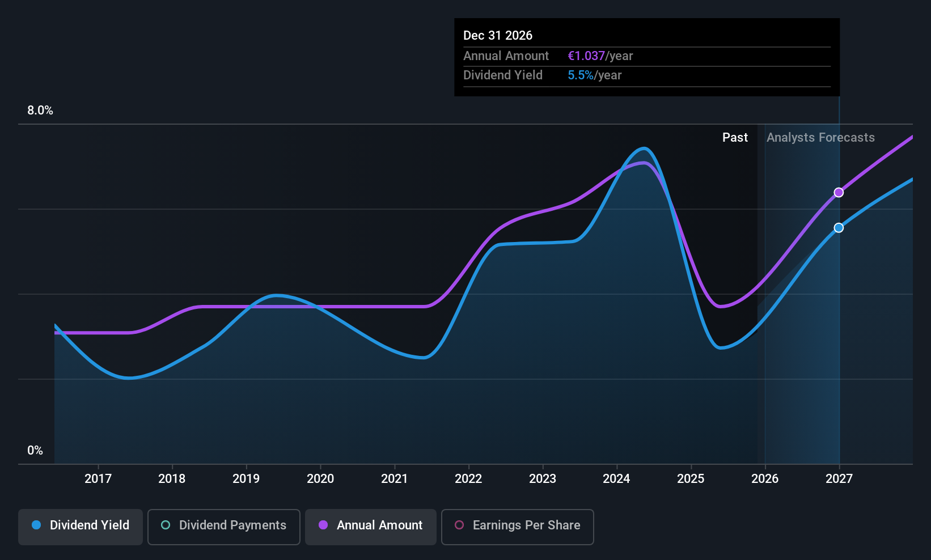The height and width of the screenshot is (560, 931).
Task: Click the pink Earnings Per Share legend circle
Action: click(x=459, y=525)
